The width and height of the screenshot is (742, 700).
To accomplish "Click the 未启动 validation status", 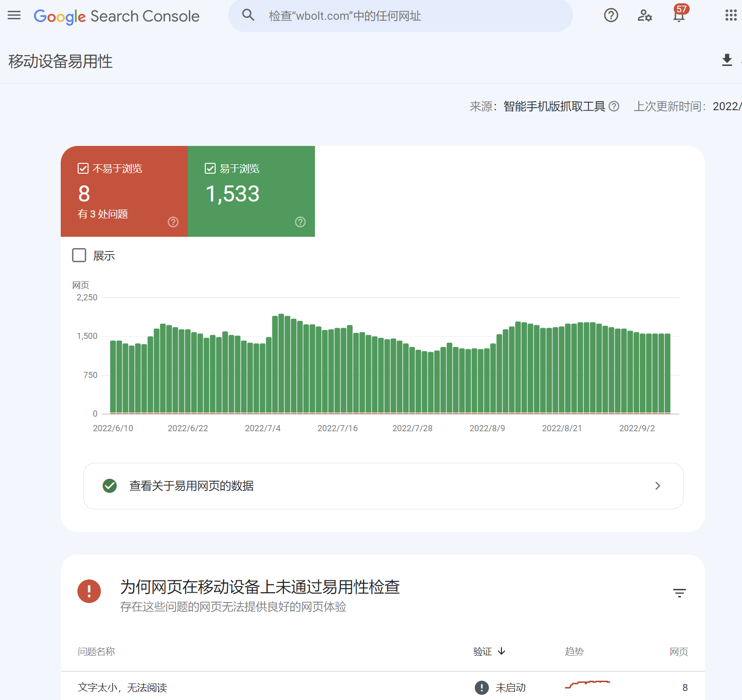I will click(x=511, y=688).
